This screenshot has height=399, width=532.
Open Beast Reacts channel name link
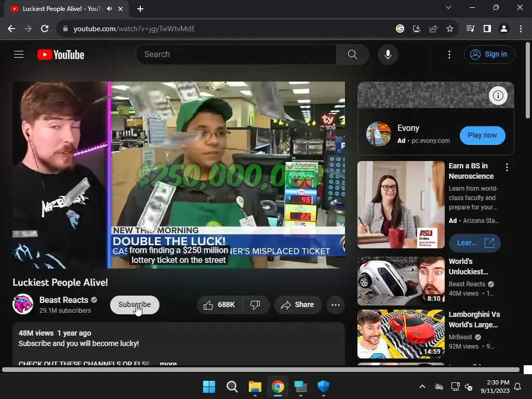point(64,300)
